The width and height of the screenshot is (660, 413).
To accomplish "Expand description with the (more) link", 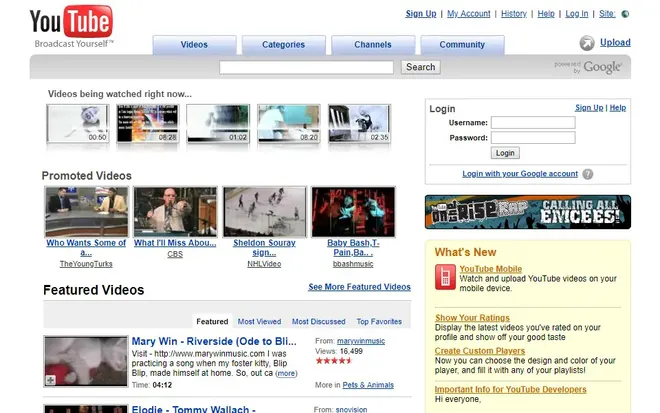I will [286, 373].
